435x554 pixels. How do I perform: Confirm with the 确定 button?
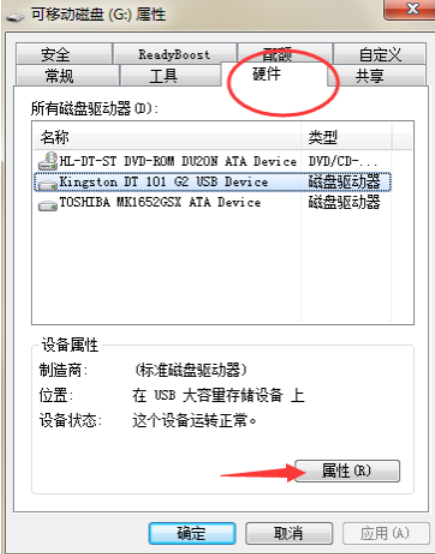point(192,533)
